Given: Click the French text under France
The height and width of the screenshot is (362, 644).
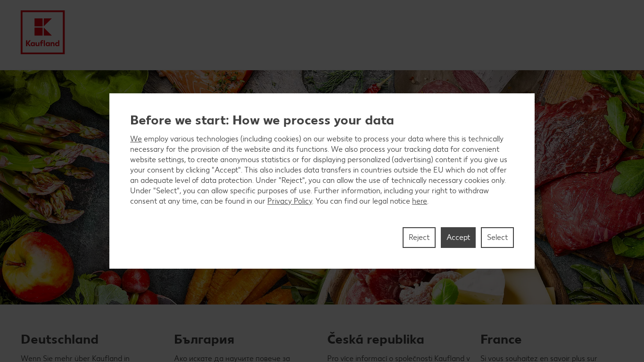Looking at the screenshot, I should (x=538, y=358).
